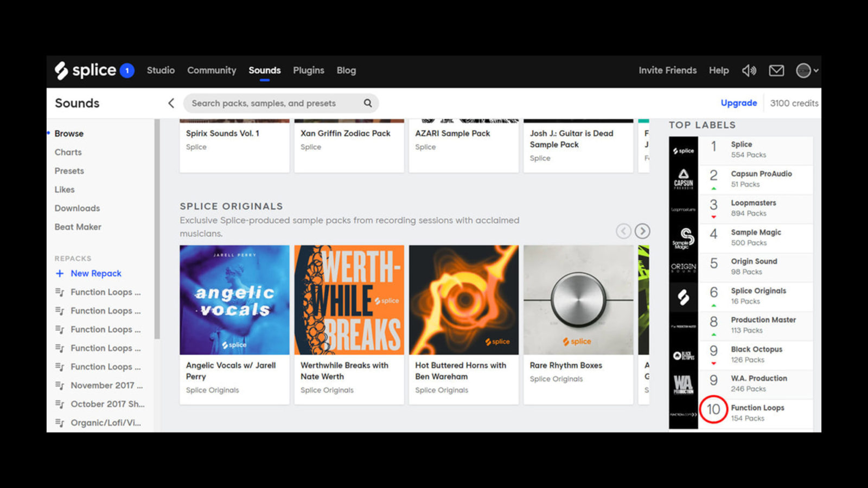Open Beat Maker in the sidebar
This screenshot has width=868, height=488.
click(x=78, y=227)
